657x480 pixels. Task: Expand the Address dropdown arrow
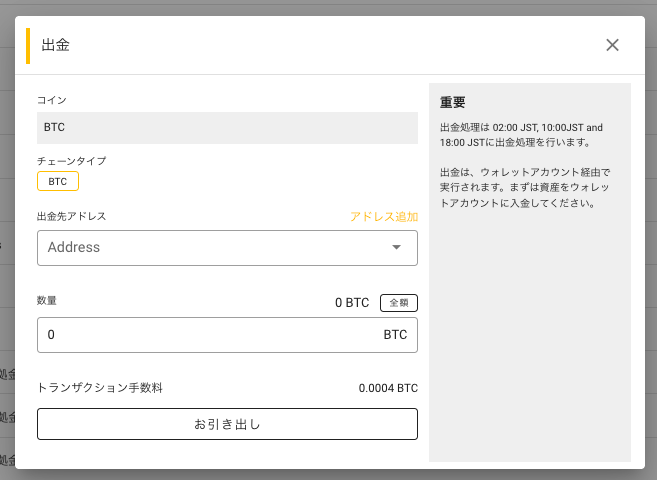click(x=396, y=247)
